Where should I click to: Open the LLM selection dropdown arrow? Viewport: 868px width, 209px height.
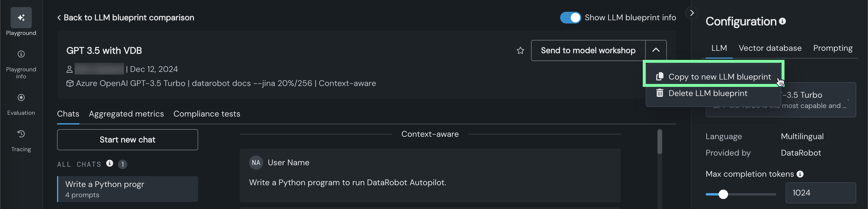click(x=848, y=100)
